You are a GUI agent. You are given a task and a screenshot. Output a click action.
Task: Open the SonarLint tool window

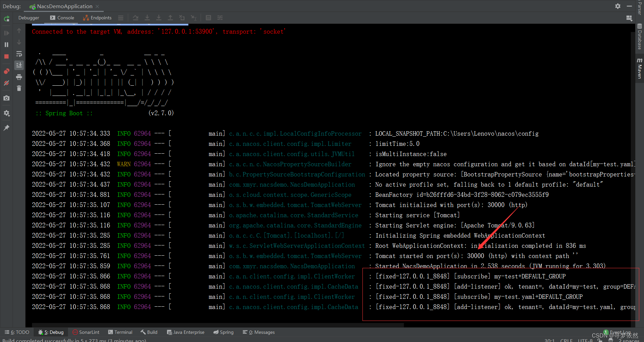coord(86,332)
